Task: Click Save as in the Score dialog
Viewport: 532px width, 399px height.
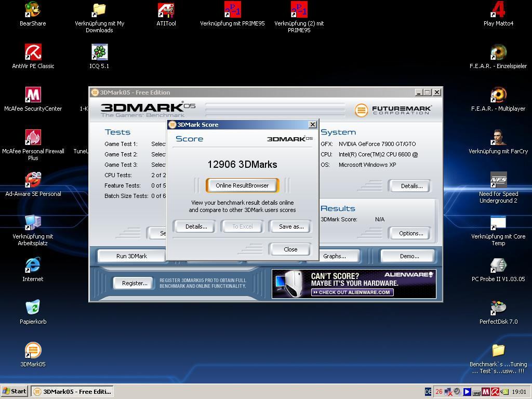Action: 290,227
